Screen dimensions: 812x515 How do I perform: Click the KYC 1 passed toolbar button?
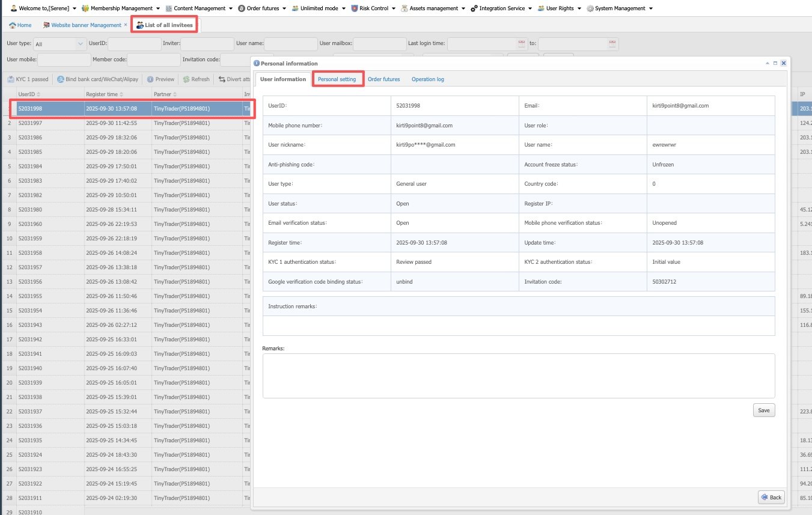pyautogui.click(x=28, y=79)
